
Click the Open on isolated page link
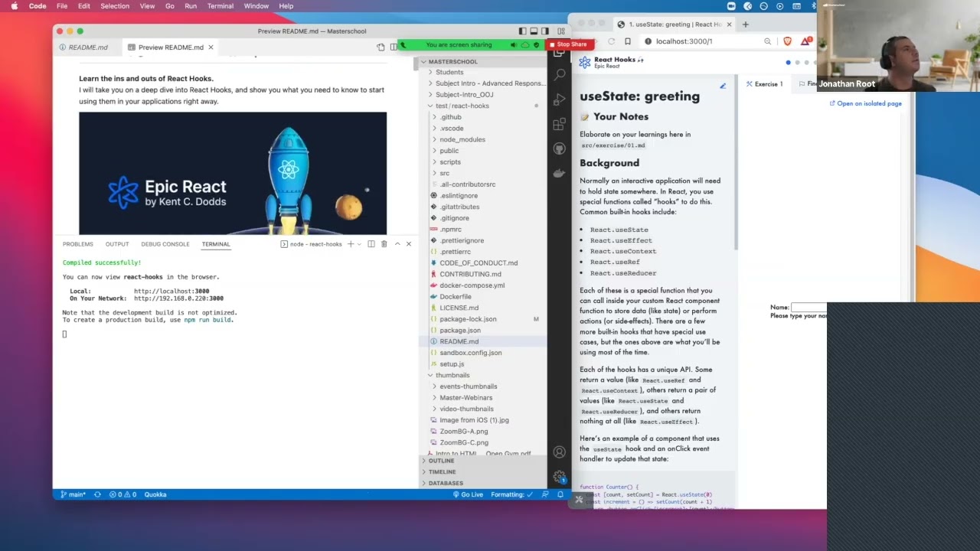click(x=866, y=103)
